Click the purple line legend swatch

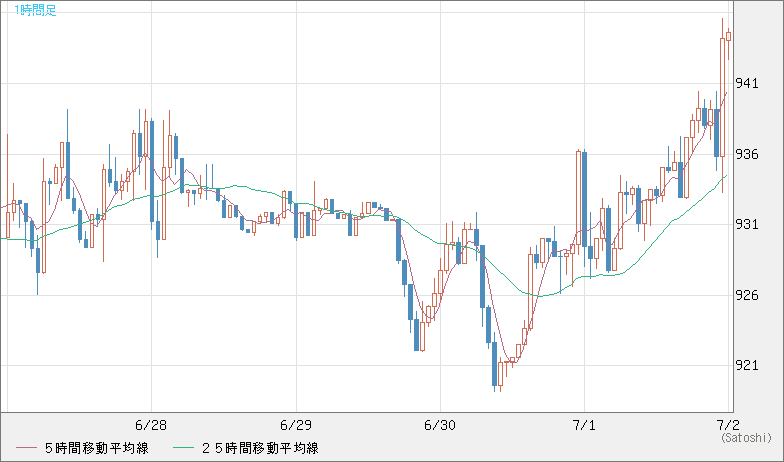(x=26, y=448)
